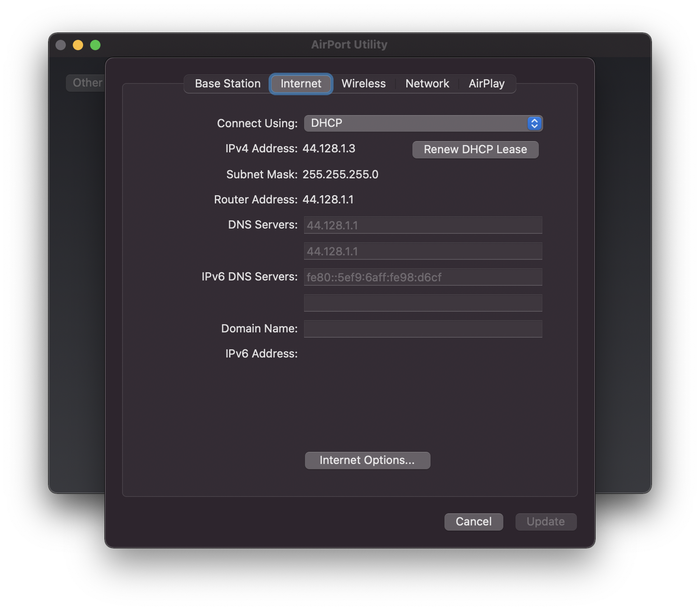Screen dimensions: 700x612
Task: Click the IPv4 Address label
Action: (262, 148)
